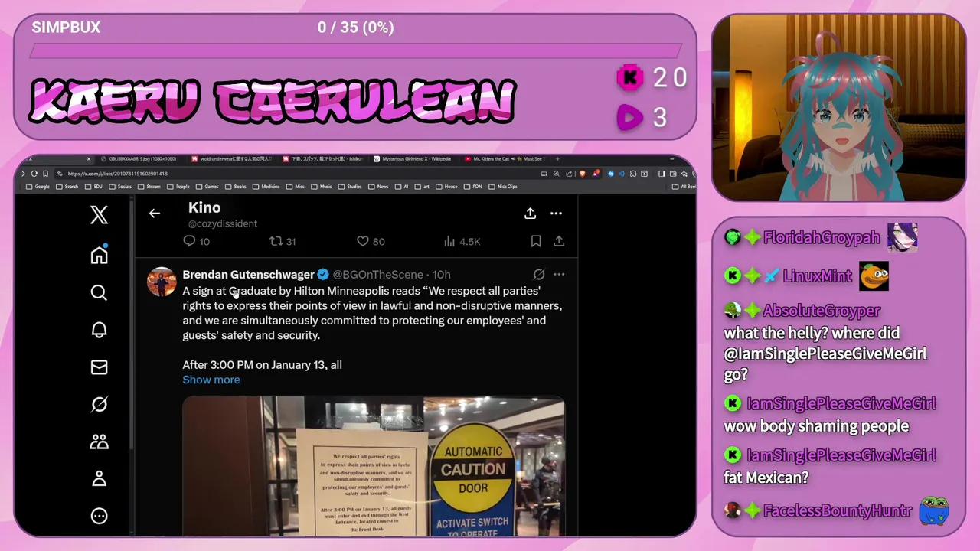Go back with the left arrow
This screenshot has width=980, height=551.
click(x=155, y=214)
